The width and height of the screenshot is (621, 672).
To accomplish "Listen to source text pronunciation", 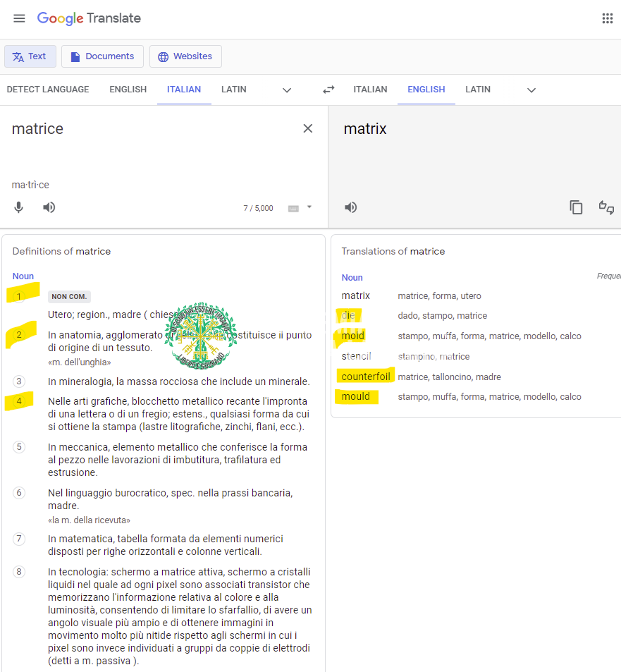I will pos(49,207).
